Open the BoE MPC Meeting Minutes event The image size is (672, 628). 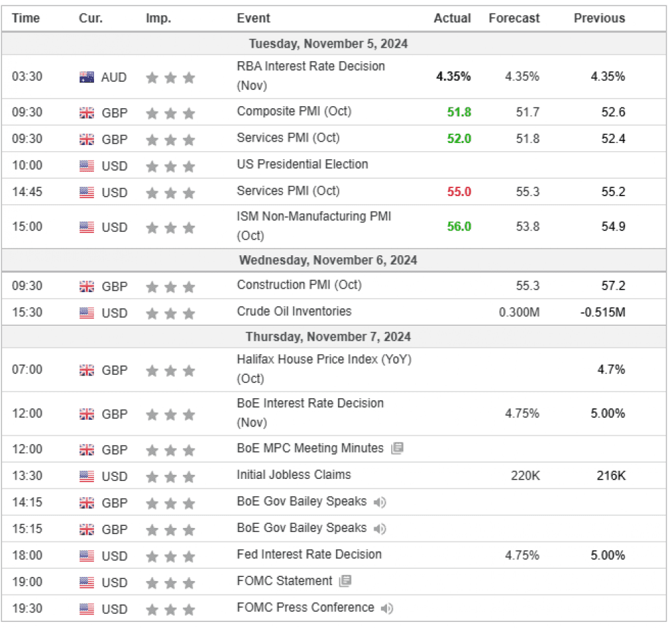click(x=310, y=448)
